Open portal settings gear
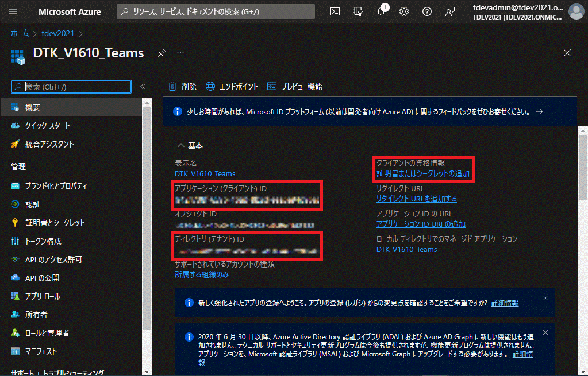This screenshot has width=588, height=376. [404, 11]
